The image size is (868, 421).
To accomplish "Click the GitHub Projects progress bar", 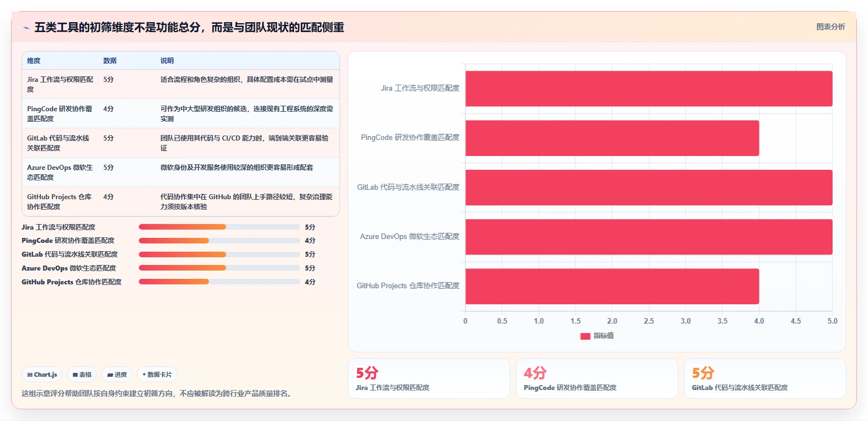I will click(x=219, y=282).
